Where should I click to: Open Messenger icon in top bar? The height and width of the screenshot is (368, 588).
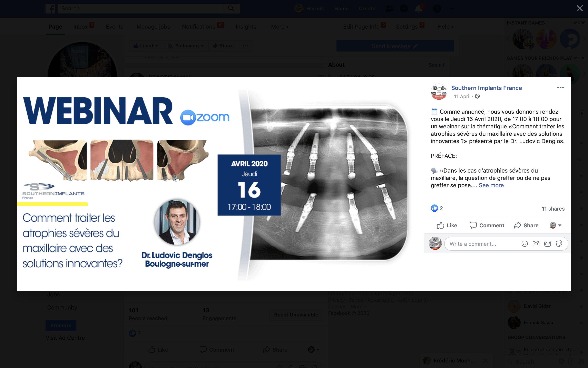[x=404, y=9]
